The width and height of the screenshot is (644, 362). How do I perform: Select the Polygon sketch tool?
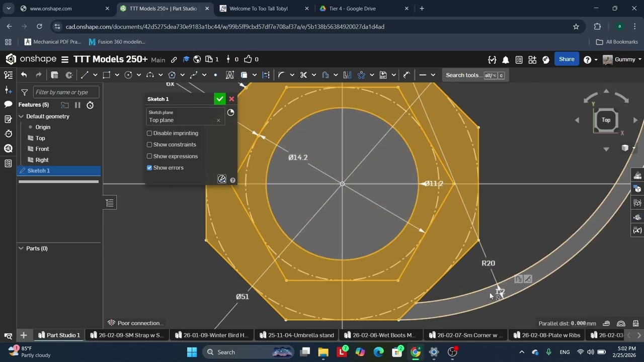(x=172, y=75)
